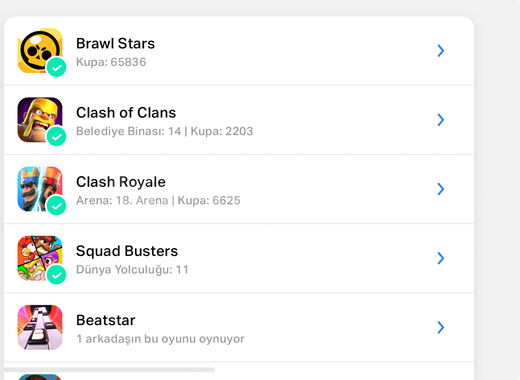Click the green checkmark badge on Clash of Clans
520x380 pixels.
[56, 137]
